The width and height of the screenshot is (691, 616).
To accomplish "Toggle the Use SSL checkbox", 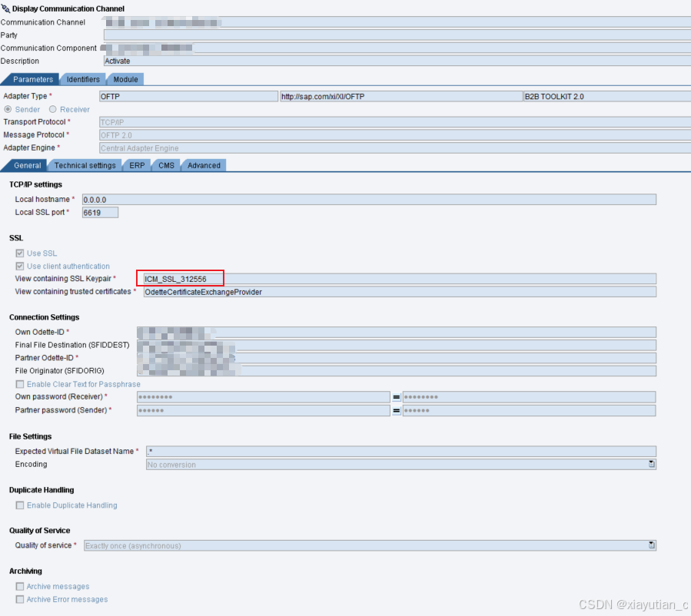I will click(20, 253).
